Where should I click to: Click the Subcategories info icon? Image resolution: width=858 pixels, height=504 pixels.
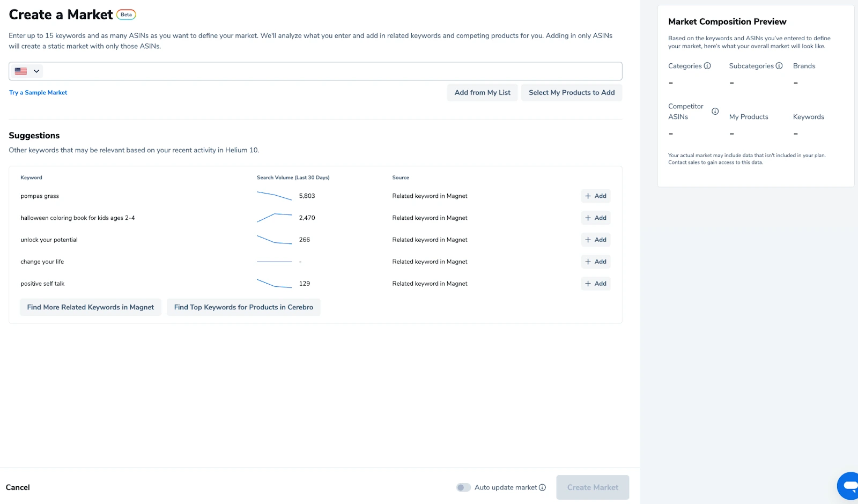(779, 66)
